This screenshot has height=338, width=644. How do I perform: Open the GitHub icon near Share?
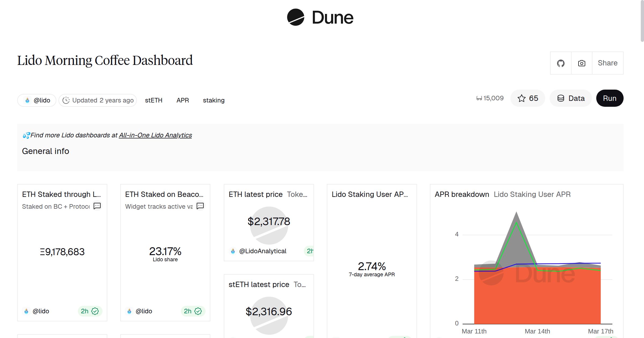(561, 63)
